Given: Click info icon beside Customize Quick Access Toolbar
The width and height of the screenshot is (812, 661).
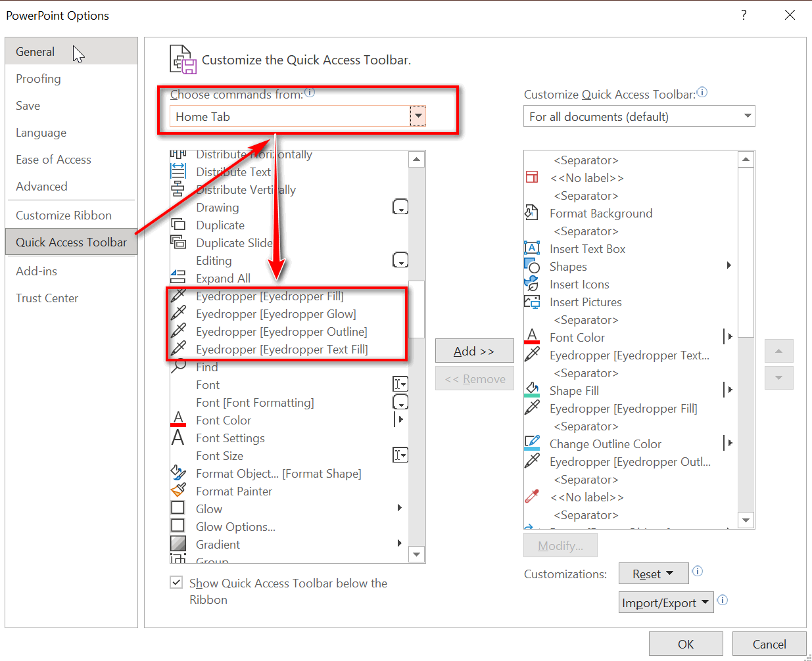Looking at the screenshot, I should click(702, 93).
